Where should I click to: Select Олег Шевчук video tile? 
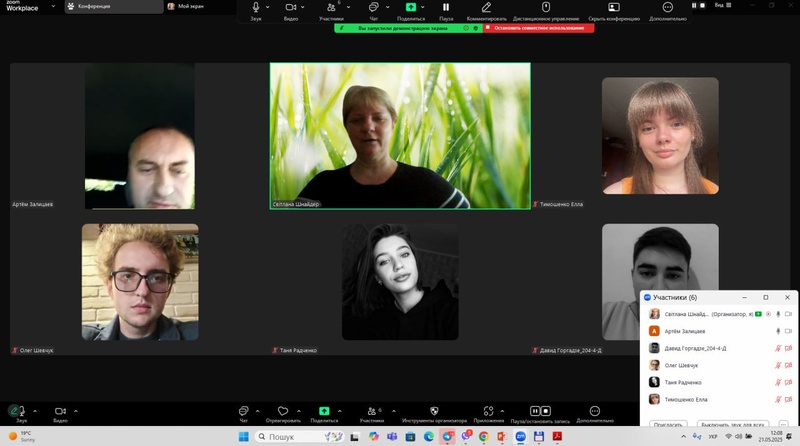140,282
